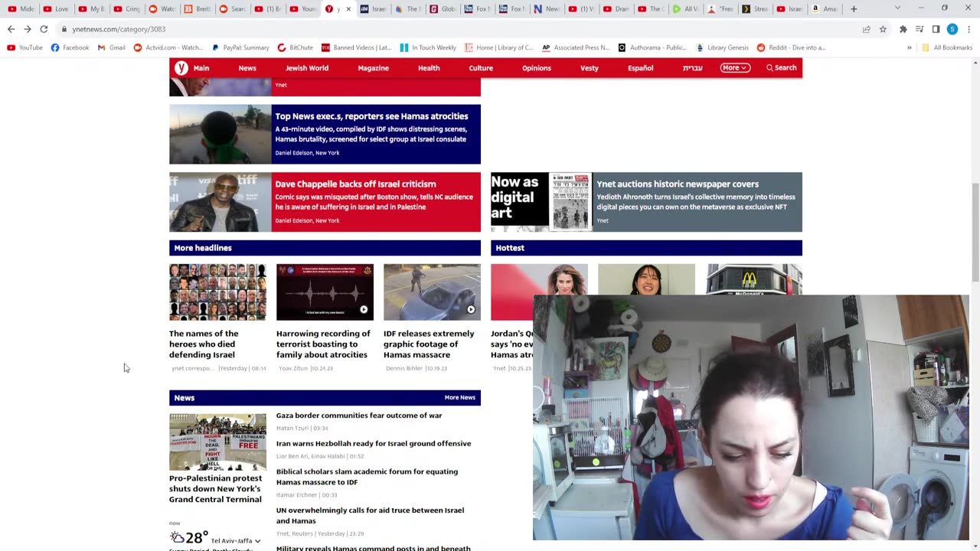Open Biblical scholars slam academic forum headline
Screen dimensions: 980x551
coord(367,477)
